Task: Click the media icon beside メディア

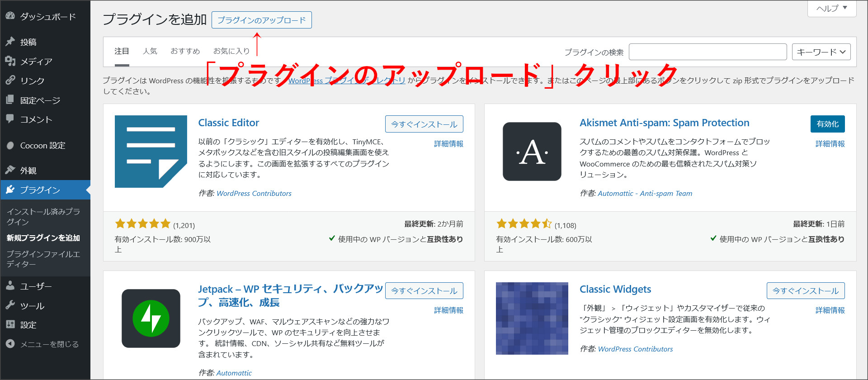Action: [x=10, y=61]
